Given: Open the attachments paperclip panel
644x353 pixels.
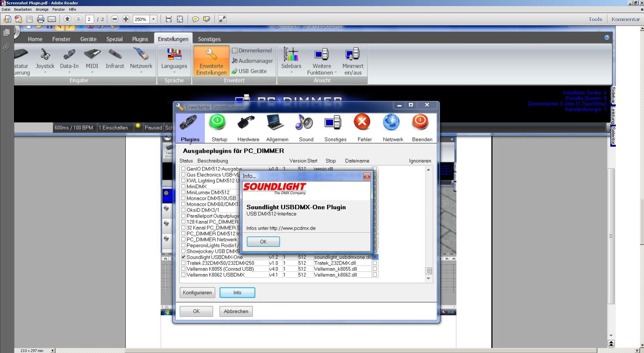Looking at the screenshot, I should (x=6, y=47).
